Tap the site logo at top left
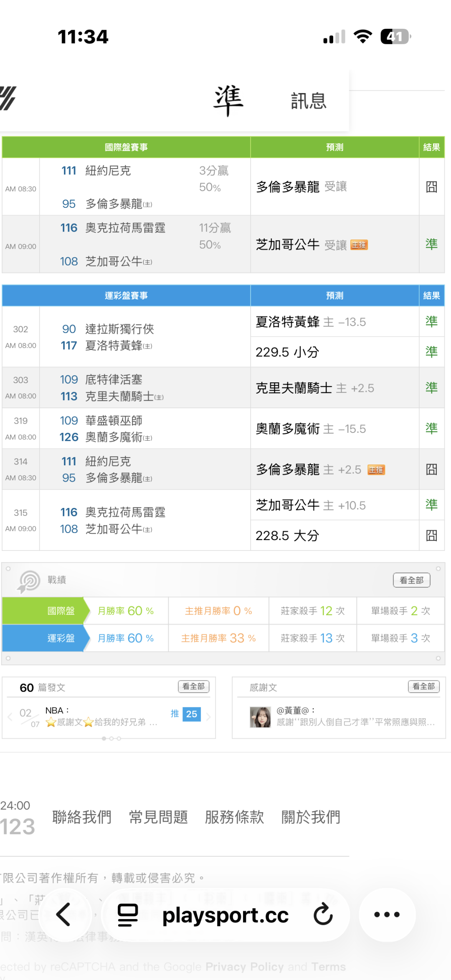Image resolution: width=451 pixels, height=980 pixels. click(8, 99)
